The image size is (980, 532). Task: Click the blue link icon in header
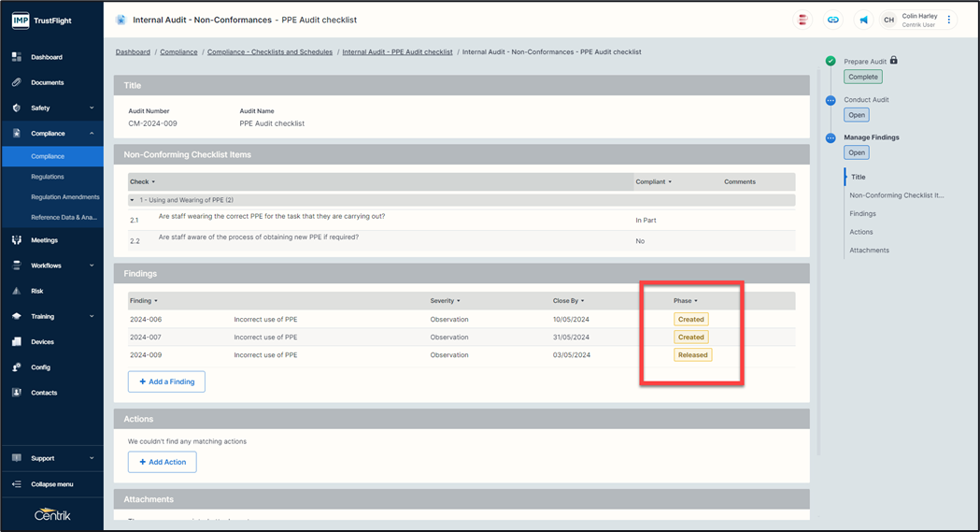[x=832, y=20]
